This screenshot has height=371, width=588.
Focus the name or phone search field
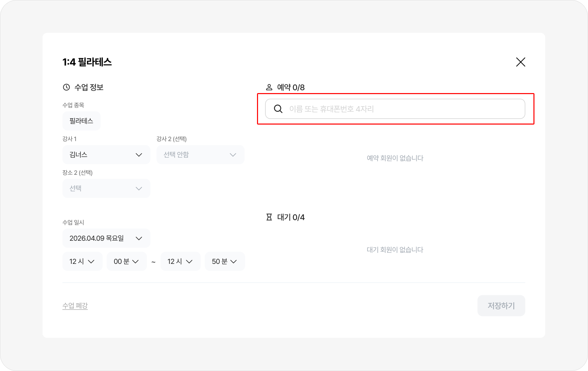point(402,109)
